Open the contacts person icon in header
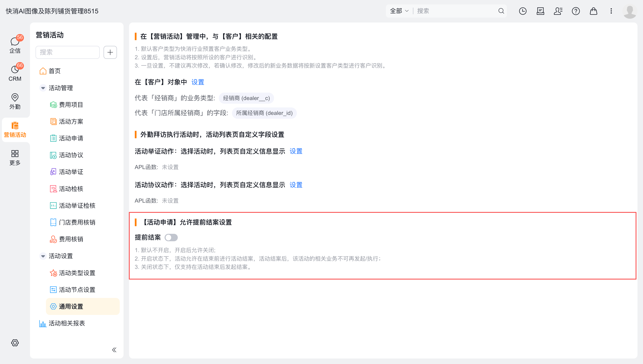The width and height of the screenshot is (643, 364). point(558,11)
